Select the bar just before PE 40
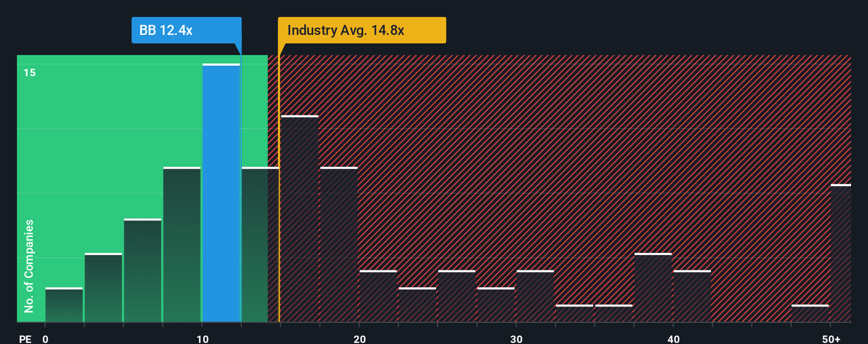Viewport: 868px width, 344px height. [653, 287]
